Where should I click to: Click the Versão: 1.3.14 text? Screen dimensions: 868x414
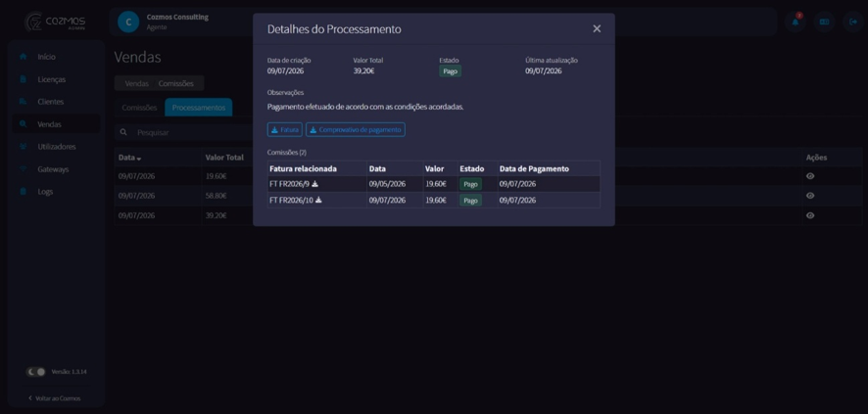(69, 372)
